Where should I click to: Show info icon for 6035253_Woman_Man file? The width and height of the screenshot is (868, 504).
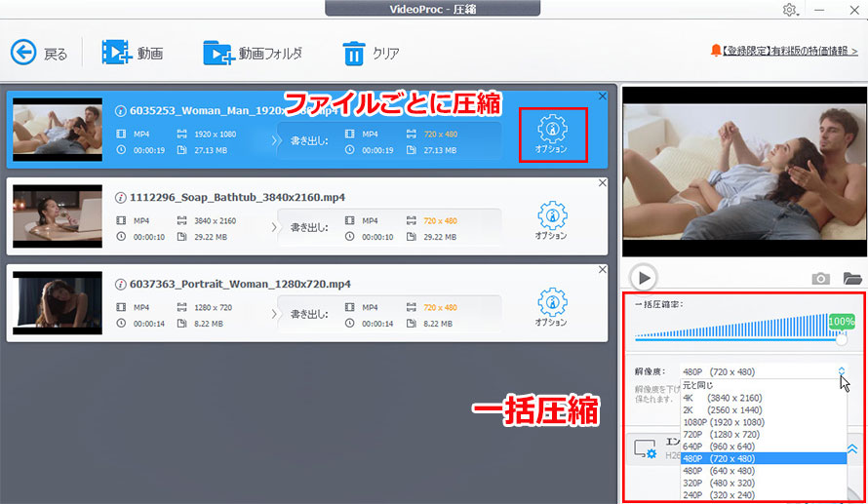tap(121, 111)
